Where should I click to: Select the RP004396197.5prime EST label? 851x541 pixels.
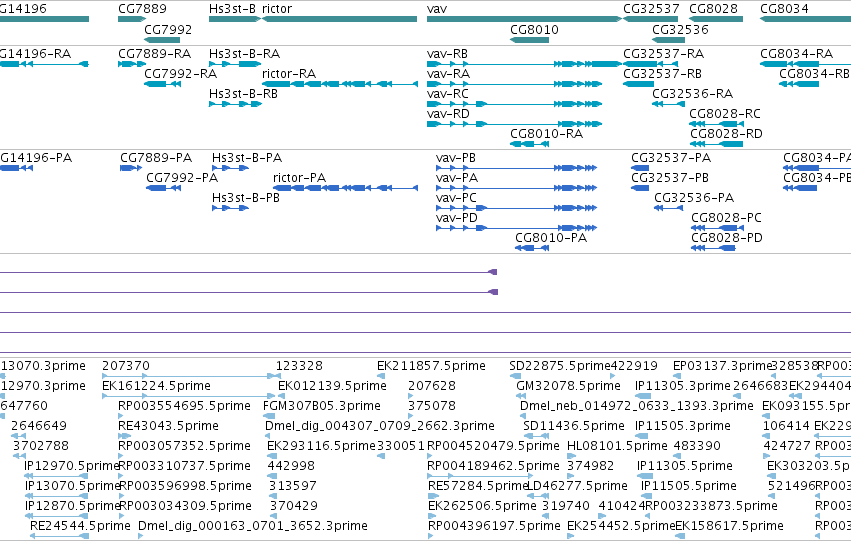pyautogui.click(x=494, y=526)
